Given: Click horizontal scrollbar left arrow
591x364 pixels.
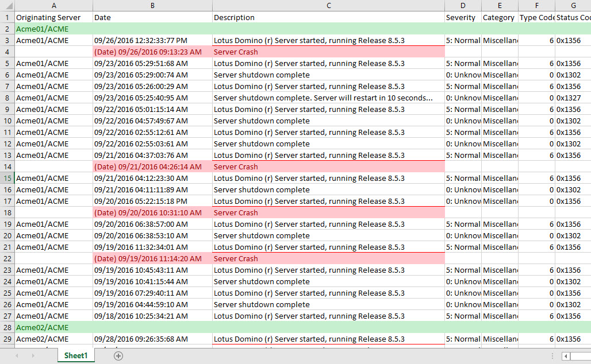Looking at the screenshot, I should click(x=566, y=356).
